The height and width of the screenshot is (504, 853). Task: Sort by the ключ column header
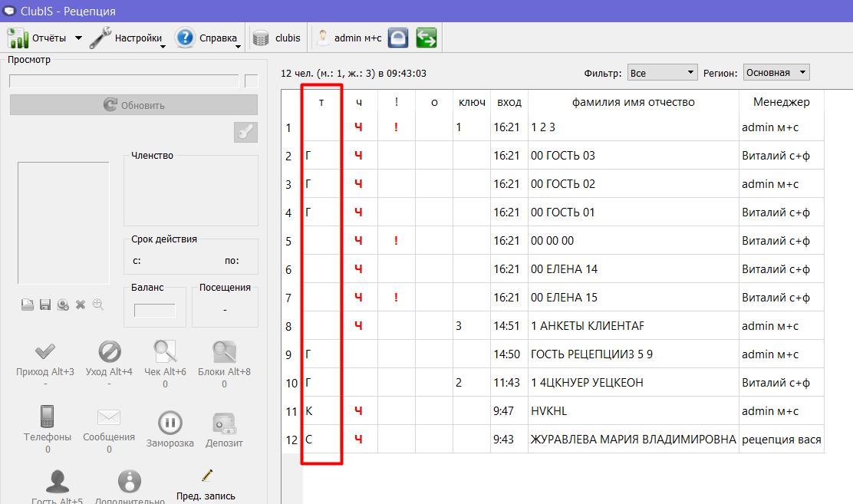click(472, 102)
